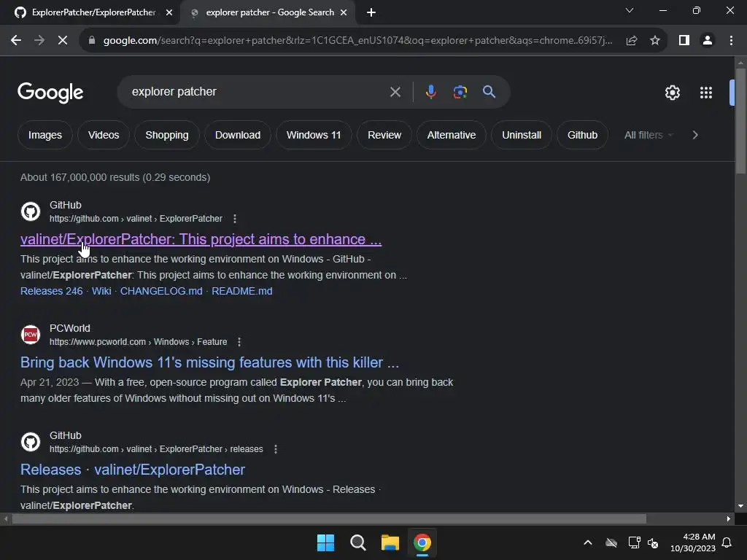Open clock and date in taskbar
Image resolution: width=747 pixels, height=560 pixels.
pyautogui.click(x=693, y=542)
